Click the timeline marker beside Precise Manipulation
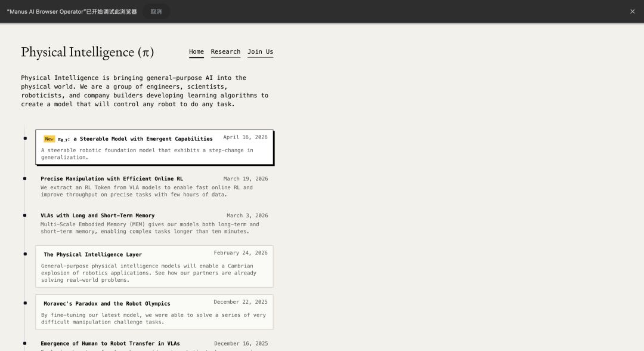Image resolution: width=644 pixels, height=351 pixels. (x=25, y=179)
